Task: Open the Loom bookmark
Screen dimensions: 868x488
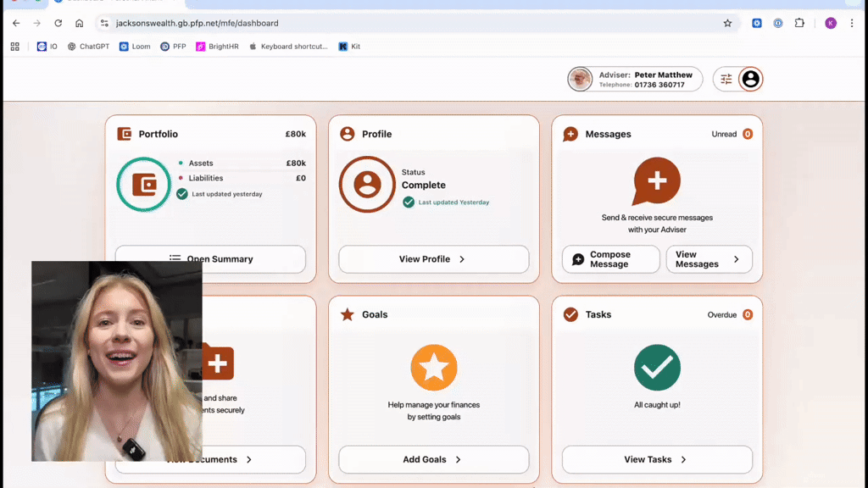Action: [x=135, y=47]
